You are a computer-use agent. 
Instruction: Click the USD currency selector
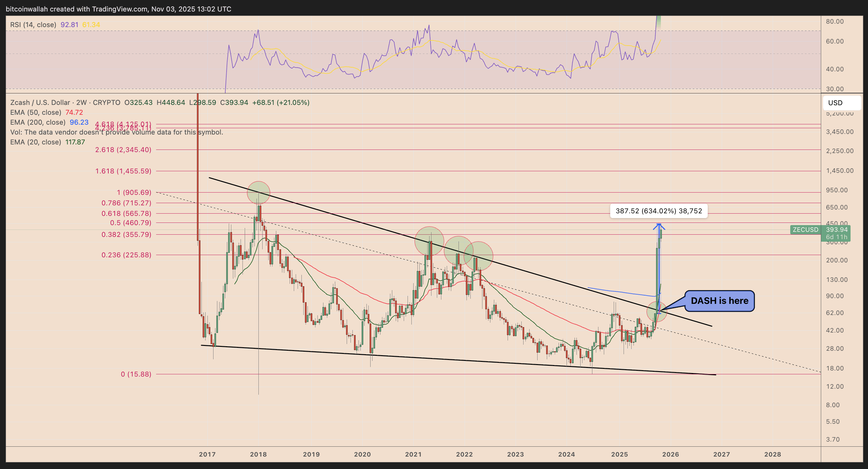click(x=841, y=103)
